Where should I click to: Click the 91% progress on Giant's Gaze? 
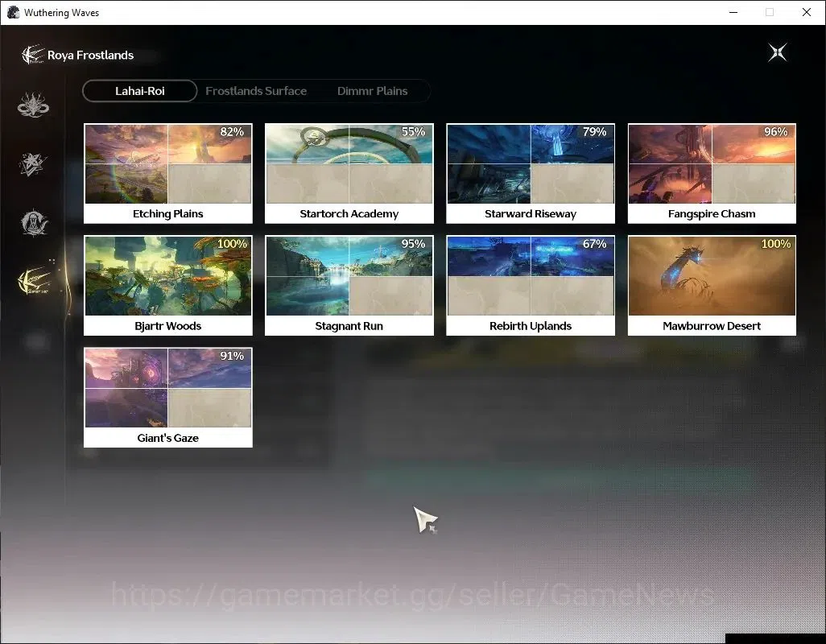232,356
